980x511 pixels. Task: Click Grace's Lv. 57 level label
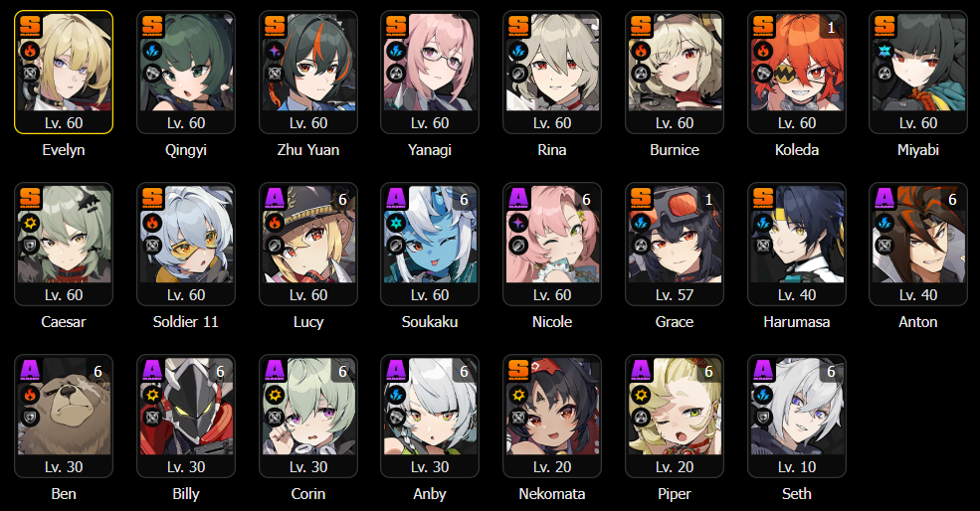(x=675, y=295)
